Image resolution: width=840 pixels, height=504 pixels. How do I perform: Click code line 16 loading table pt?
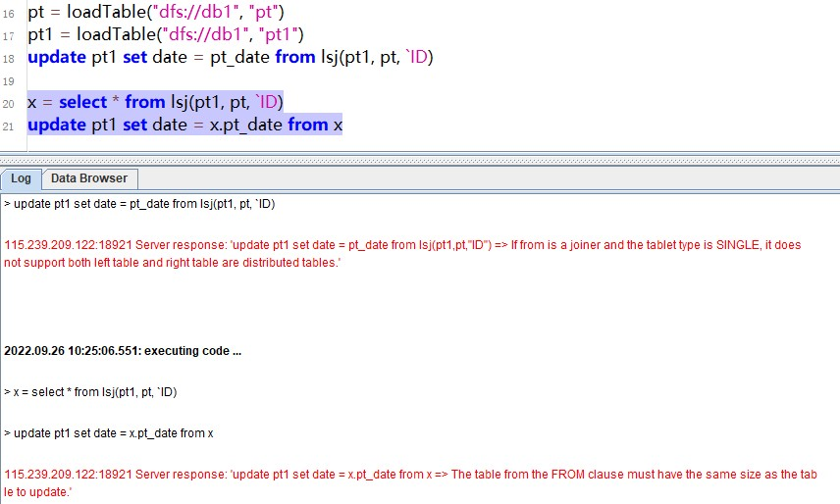156,12
